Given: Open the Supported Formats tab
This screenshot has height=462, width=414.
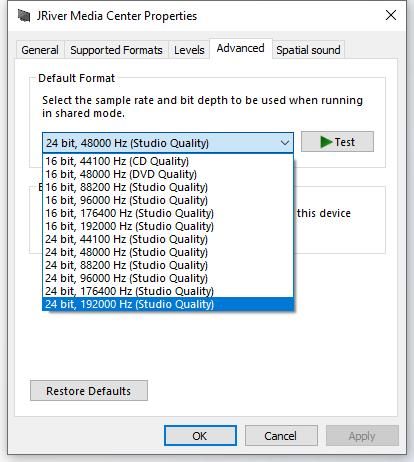Looking at the screenshot, I should point(116,50).
